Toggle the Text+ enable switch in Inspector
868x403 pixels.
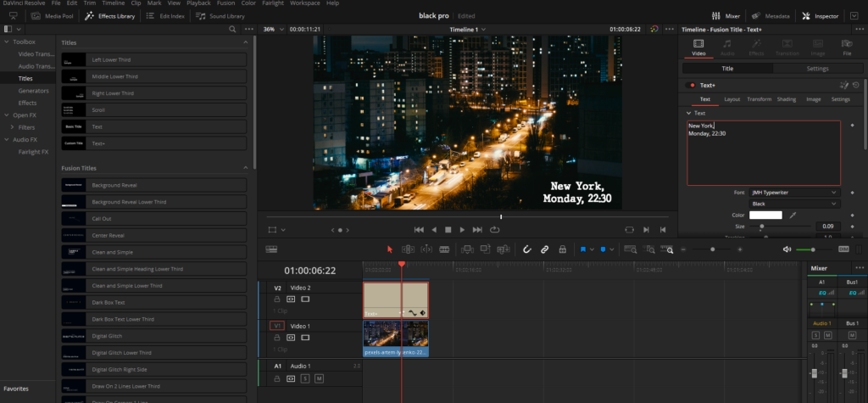[690, 86]
